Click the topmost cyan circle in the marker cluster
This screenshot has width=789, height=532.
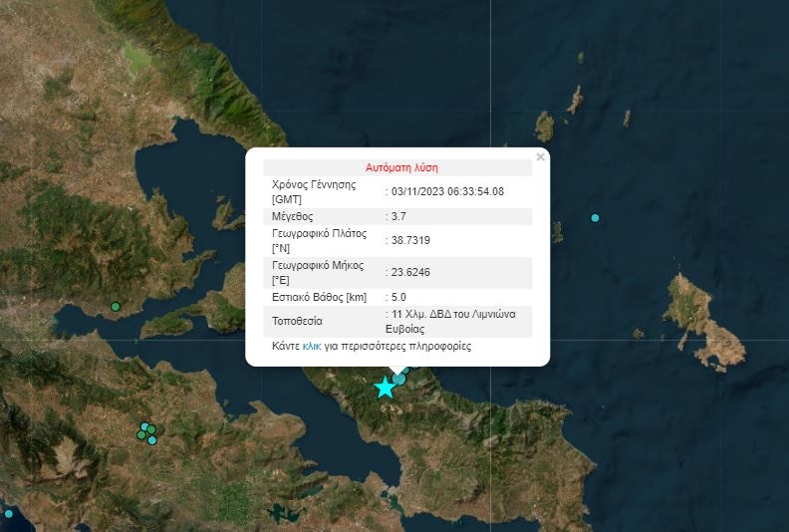pyautogui.click(x=145, y=427)
